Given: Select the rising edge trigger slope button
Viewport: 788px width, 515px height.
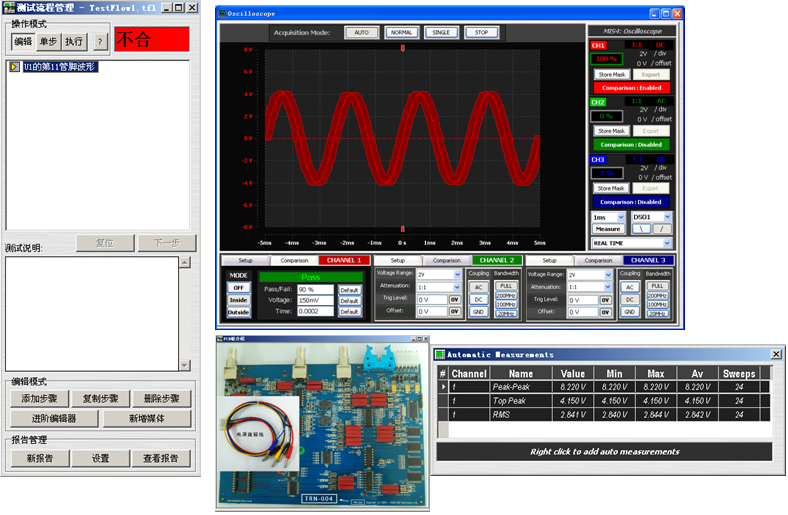Looking at the screenshot, I should point(662,229).
